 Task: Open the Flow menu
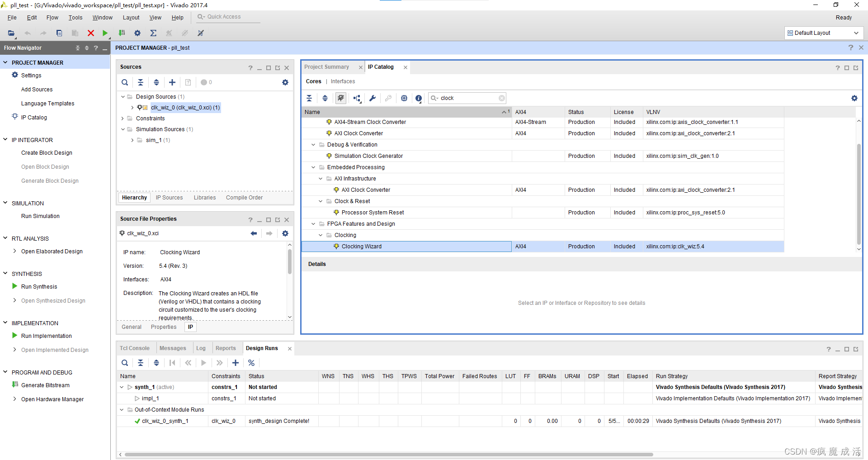click(52, 18)
